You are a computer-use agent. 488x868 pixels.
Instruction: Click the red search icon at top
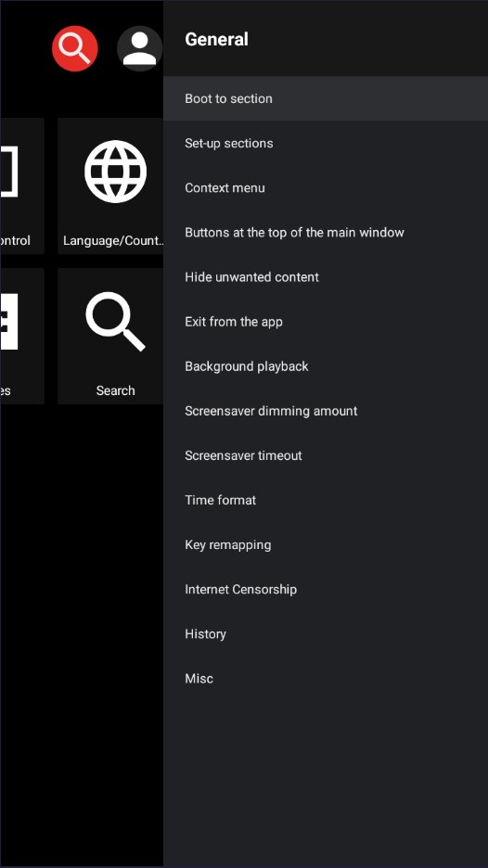coord(75,49)
